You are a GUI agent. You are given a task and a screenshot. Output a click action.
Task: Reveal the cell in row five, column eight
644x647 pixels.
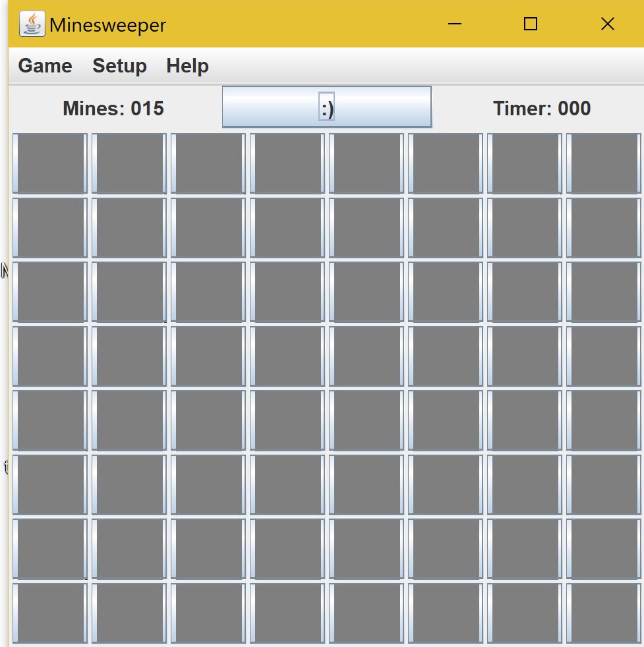604,420
